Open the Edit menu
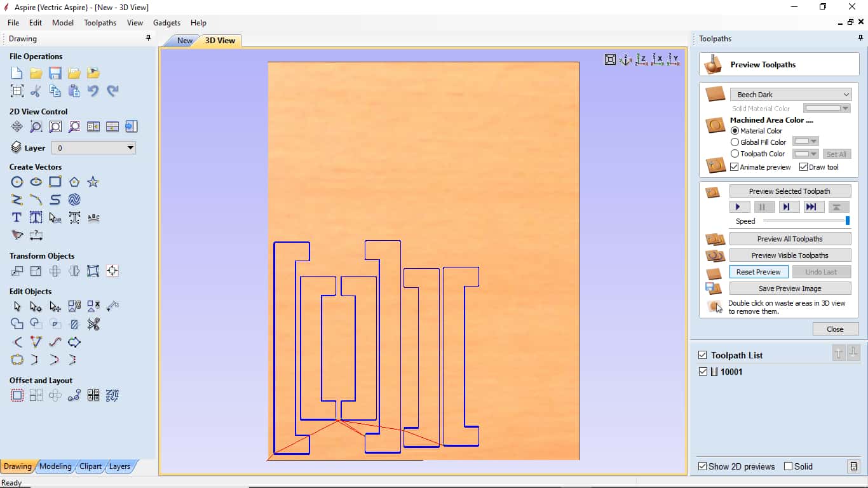Image resolution: width=868 pixels, height=488 pixels. [36, 23]
